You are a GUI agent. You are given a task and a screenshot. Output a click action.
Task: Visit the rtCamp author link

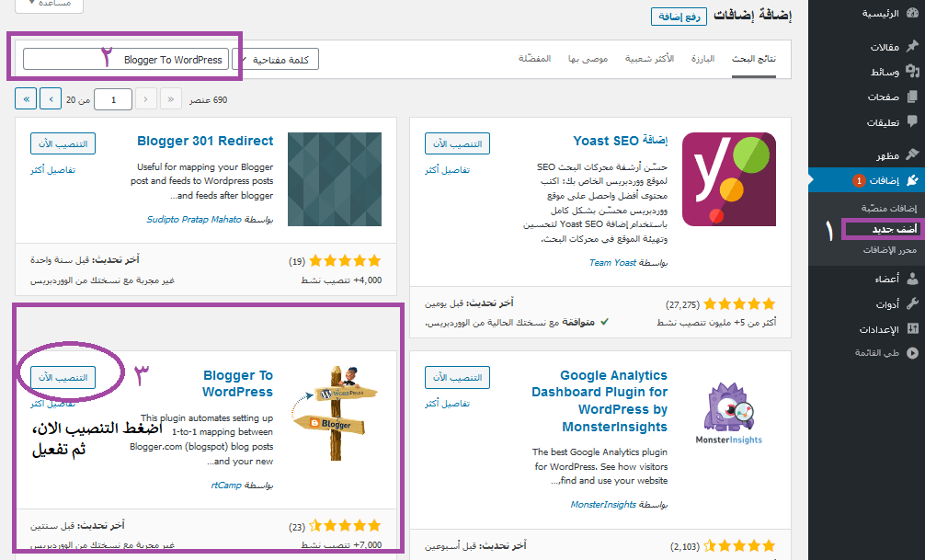coord(226,486)
